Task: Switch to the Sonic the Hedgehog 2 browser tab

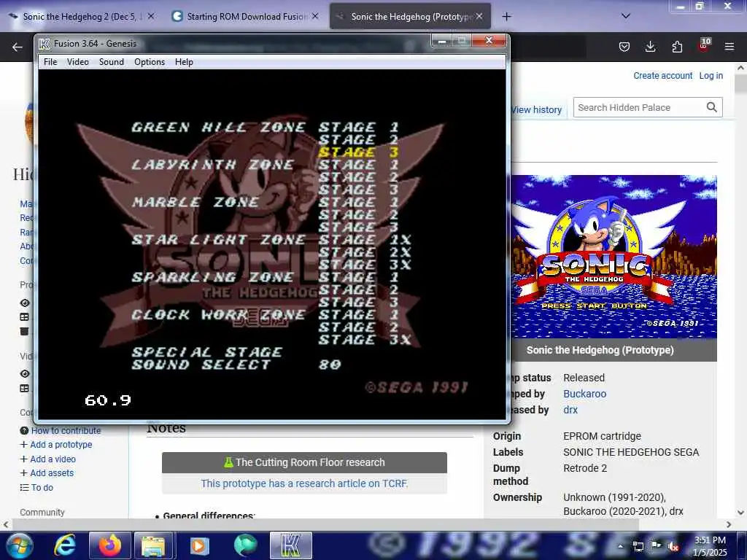Action: coord(81,17)
